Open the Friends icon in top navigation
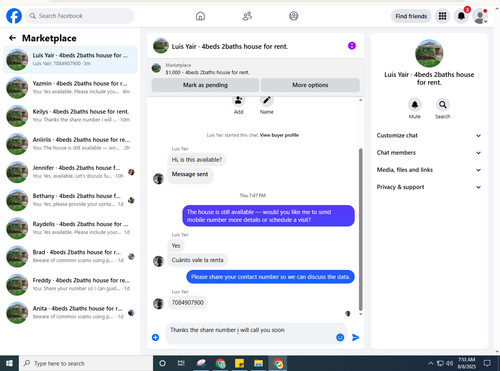 pyautogui.click(x=247, y=16)
